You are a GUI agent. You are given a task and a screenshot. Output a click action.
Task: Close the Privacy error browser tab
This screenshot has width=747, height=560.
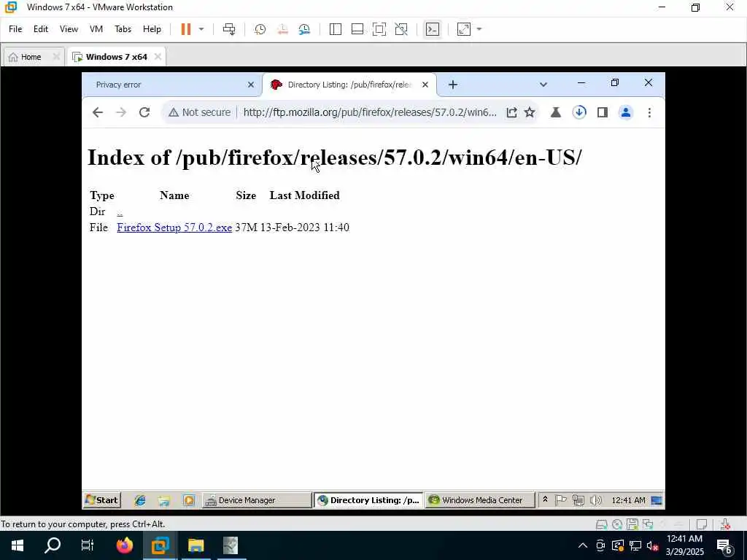tap(251, 85)
